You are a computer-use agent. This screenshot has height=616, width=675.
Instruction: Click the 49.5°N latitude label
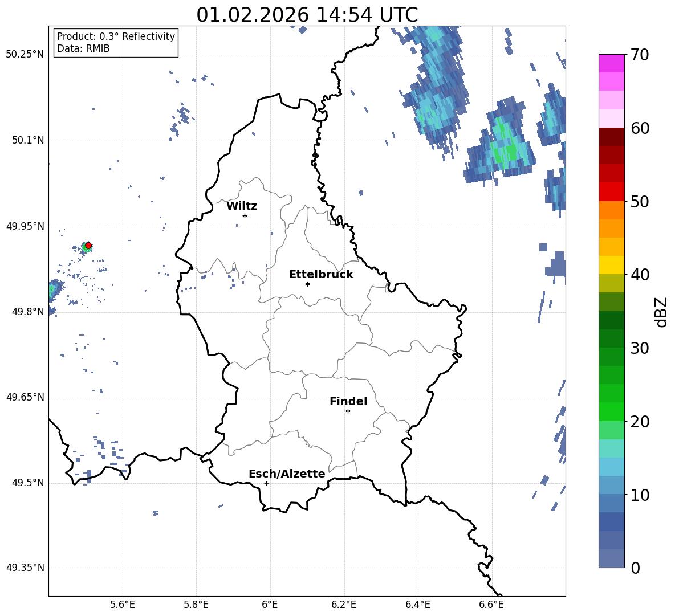(x=27, y=483)
